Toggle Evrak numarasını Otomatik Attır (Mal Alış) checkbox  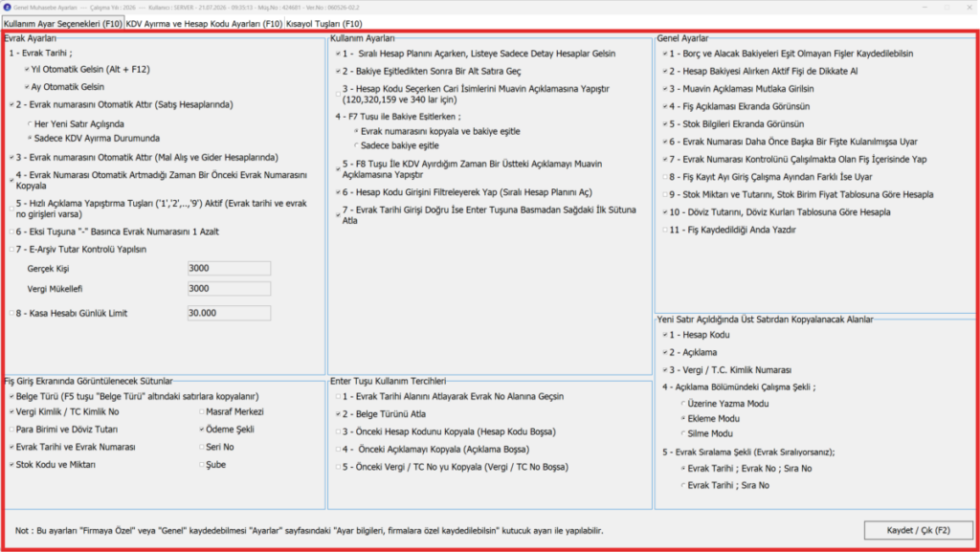11,158
